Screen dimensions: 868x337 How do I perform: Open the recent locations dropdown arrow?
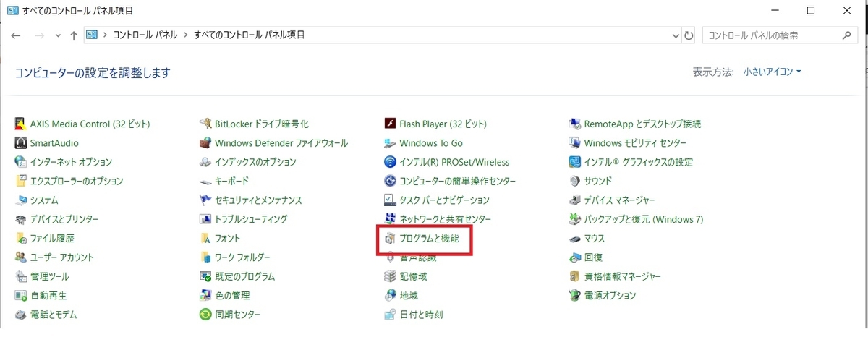[58, 35]
